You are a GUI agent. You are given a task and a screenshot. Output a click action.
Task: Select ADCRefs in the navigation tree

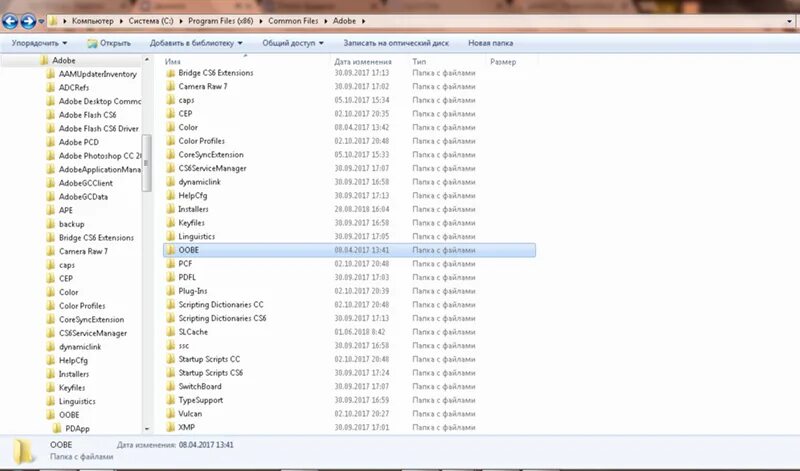(x=73, y=87)
